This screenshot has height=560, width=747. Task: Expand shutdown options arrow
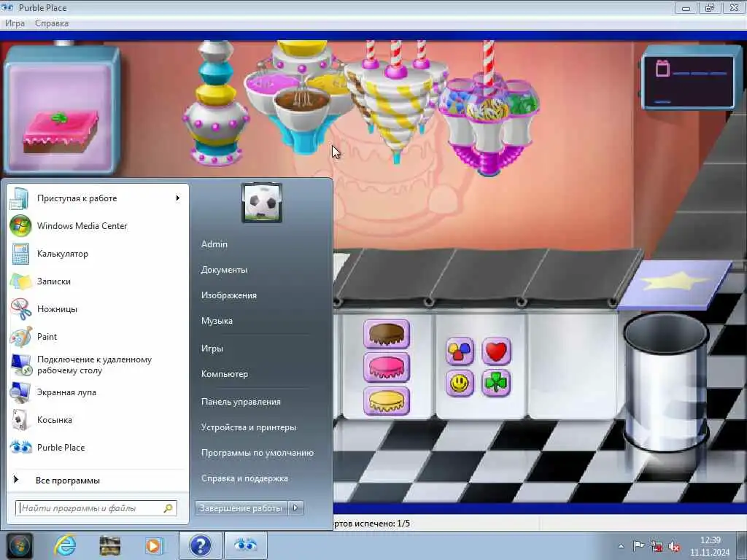point(295,508)
